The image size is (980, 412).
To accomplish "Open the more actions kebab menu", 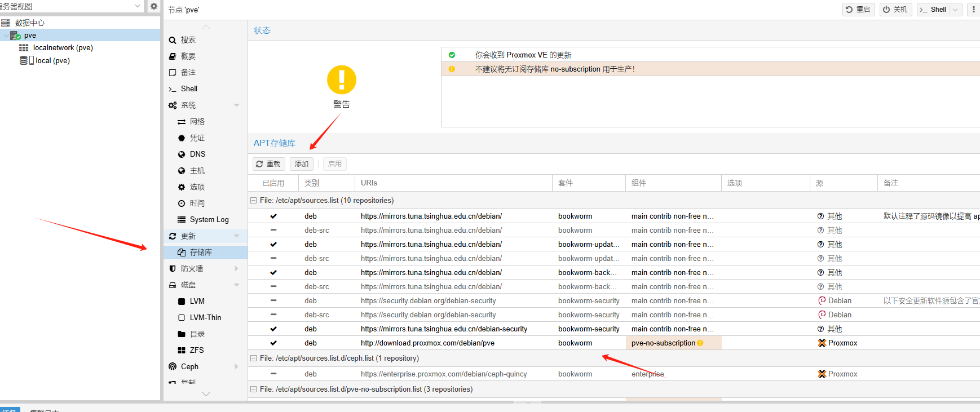I will (974, 10).
